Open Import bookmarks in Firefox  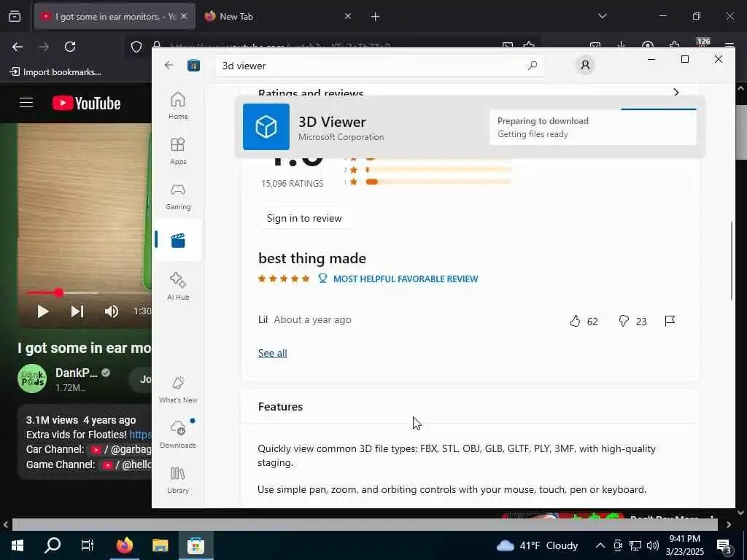coord(55,72)
